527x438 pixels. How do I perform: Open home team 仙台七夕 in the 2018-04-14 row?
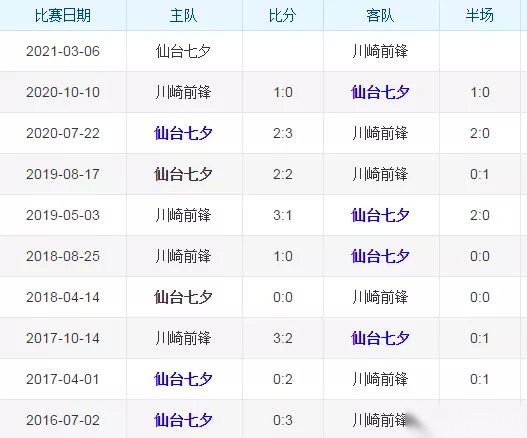(184, 297)
